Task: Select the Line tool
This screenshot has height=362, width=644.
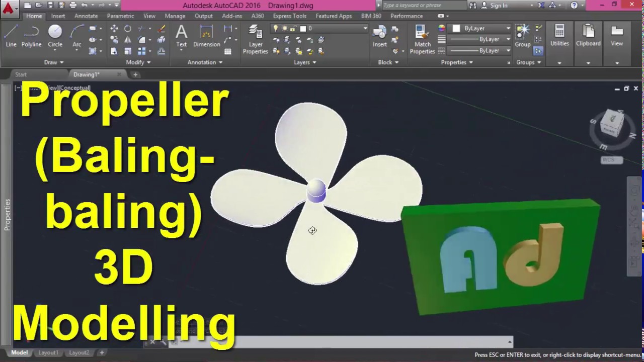Action: coord(11,36)
